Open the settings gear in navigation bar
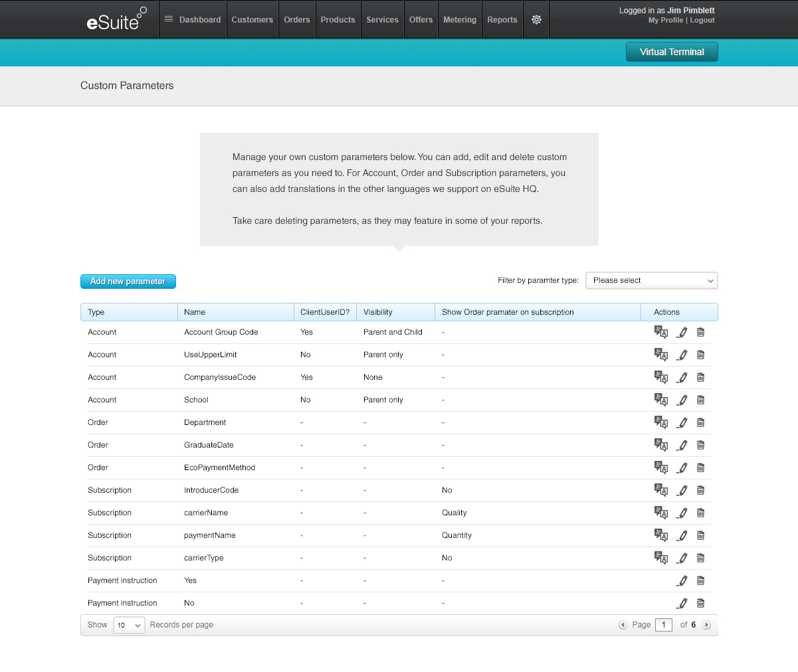Image resolution: width=798 pixels, height=672 pixels. pos(536,20)
